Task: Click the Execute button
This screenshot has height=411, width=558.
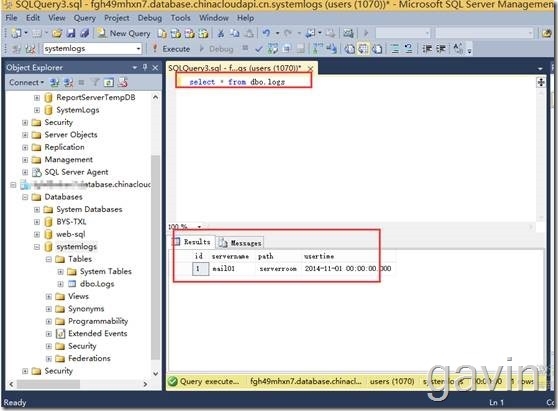Action: point(171,49)
